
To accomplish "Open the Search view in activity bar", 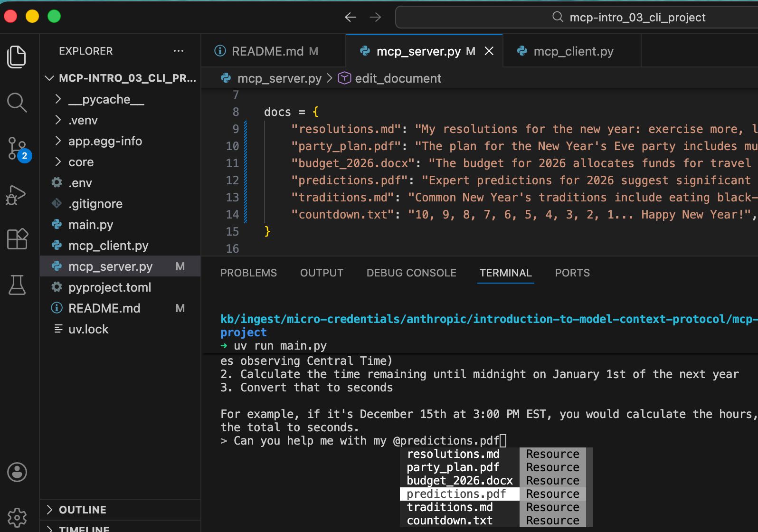I will (17, 102).
